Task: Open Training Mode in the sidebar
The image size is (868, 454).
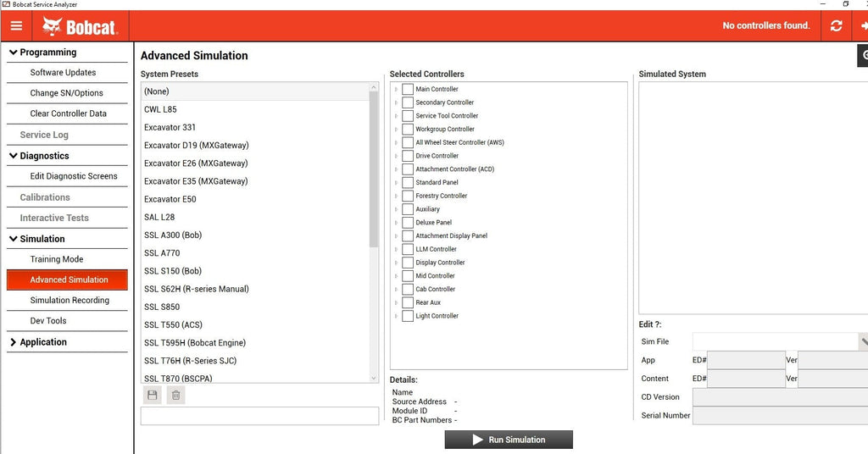Action: click(x=57, y=259)
